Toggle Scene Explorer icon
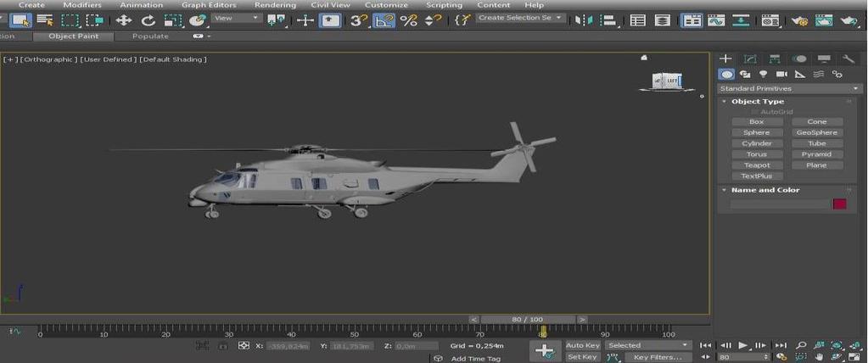The width and height of the screenshot is (868, 363). (x=638, y=20)
